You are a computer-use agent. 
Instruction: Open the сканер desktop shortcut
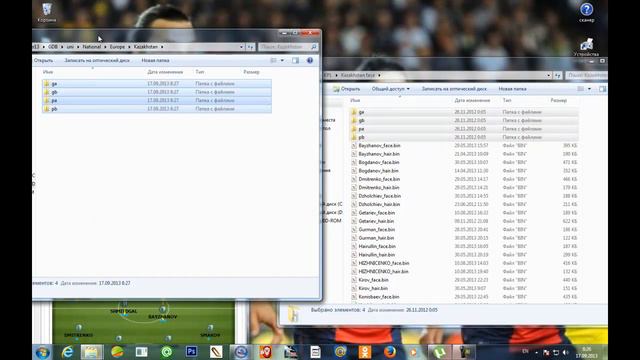click(x=587, y=12)
